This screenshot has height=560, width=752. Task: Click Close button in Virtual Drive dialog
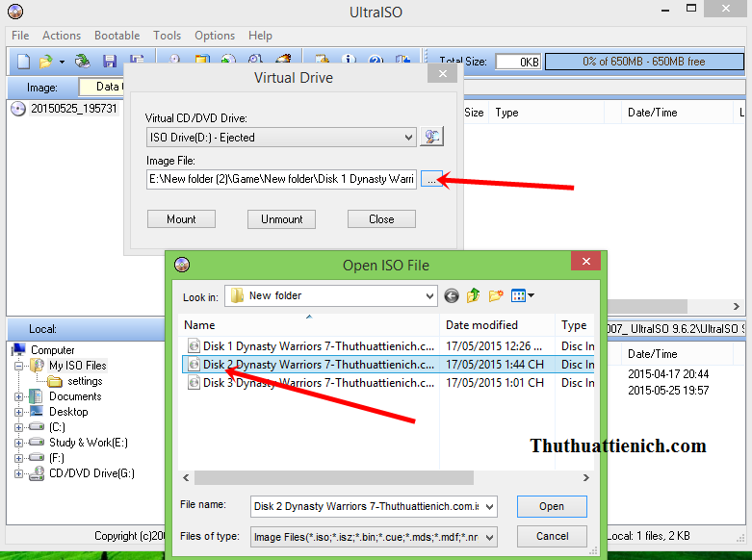point(381,219)
